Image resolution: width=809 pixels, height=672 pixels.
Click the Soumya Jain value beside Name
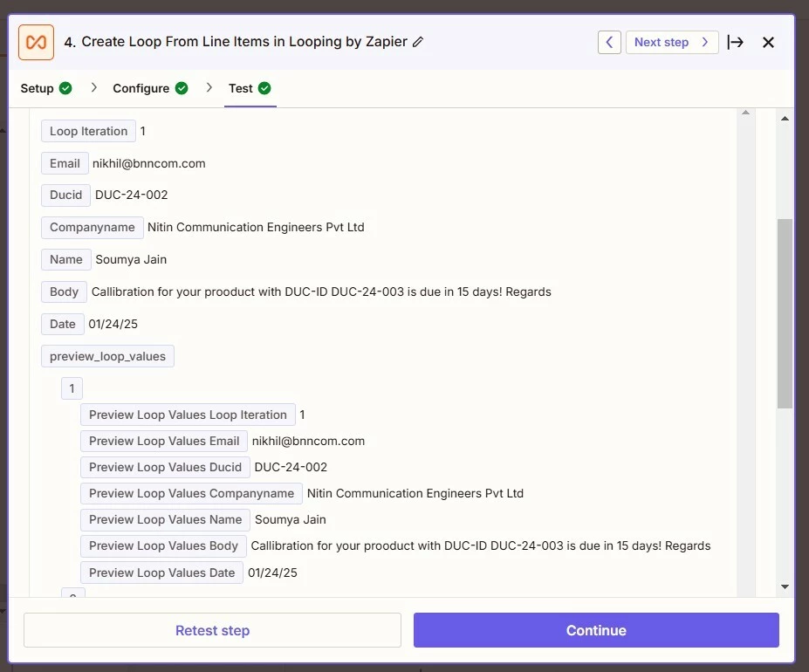tap(131, 259)
